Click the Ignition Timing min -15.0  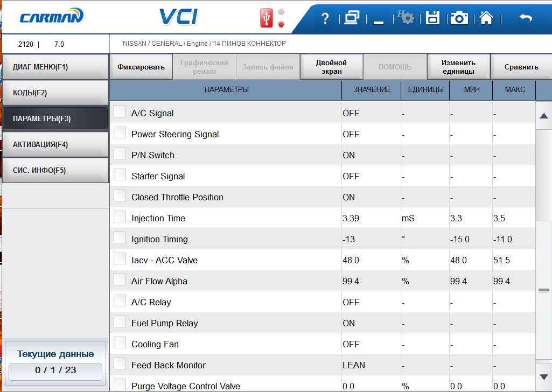pyautogui.click(x=460, y=239)
